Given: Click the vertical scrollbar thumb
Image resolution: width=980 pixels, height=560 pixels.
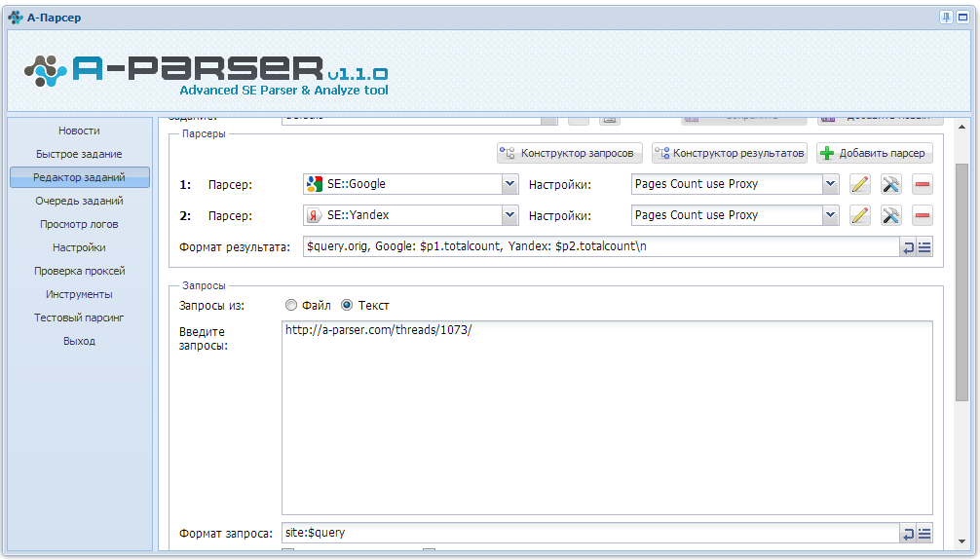Looking at the screenshot, I should click(x=961, y=282).
